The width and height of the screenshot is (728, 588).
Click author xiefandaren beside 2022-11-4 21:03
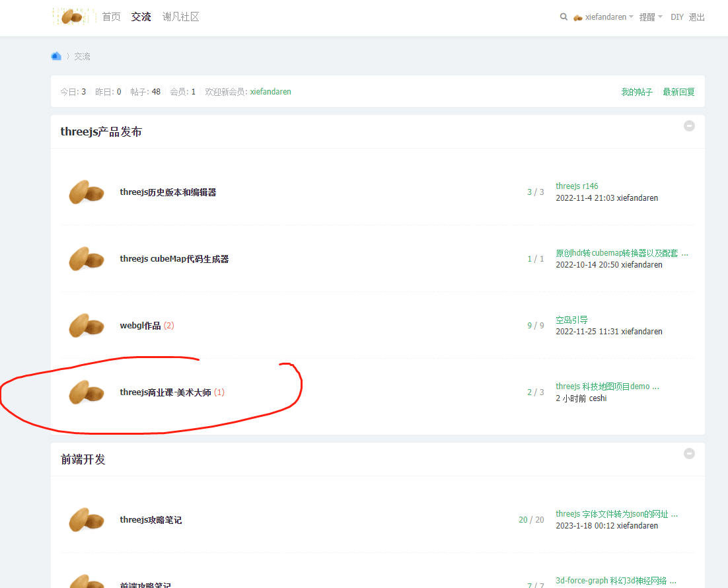[637, 198]
